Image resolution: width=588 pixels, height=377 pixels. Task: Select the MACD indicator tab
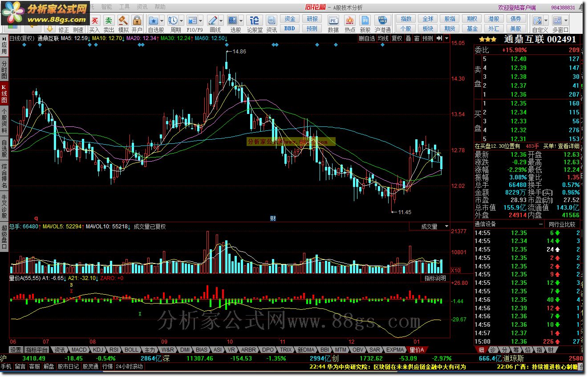[x=79, y=350]
